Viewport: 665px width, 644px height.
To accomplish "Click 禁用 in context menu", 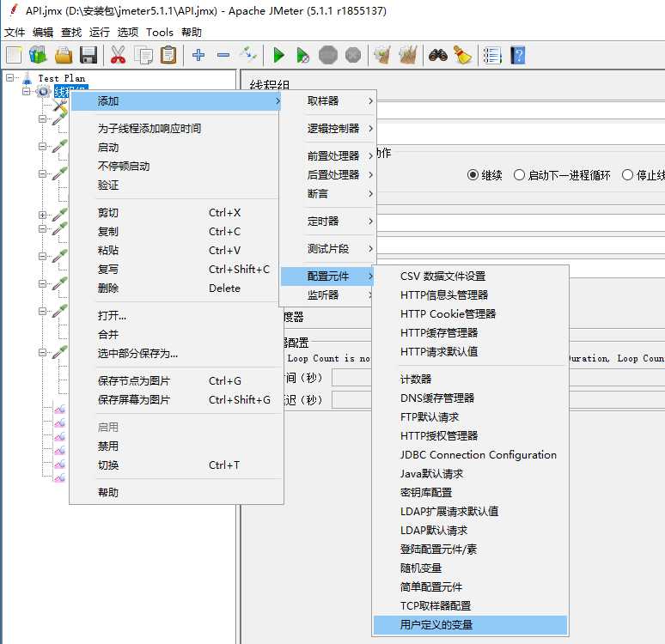I will [x=176, y=446].
